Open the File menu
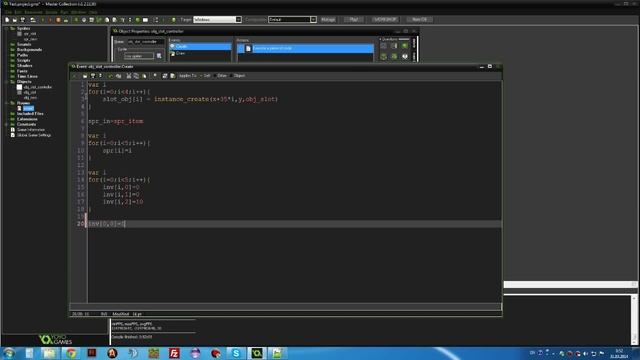This screenshot has width=640, height=360. (9, 12)
